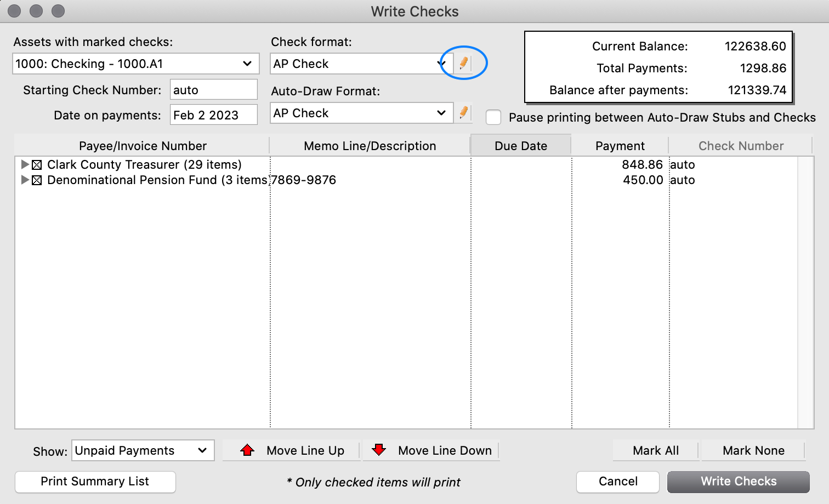Open the Print Summary List

click(95, 482)
